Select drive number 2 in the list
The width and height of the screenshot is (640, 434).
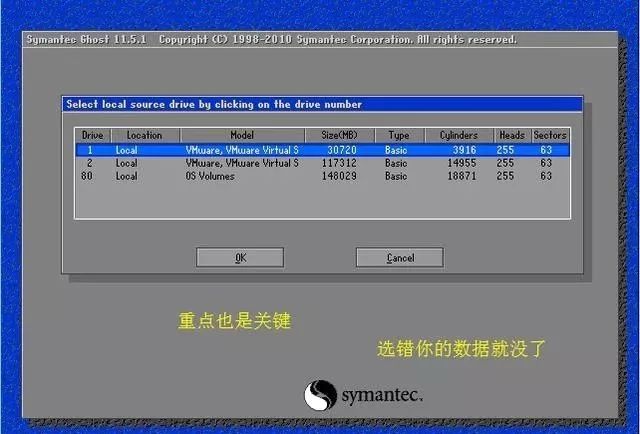pos(323,163)
